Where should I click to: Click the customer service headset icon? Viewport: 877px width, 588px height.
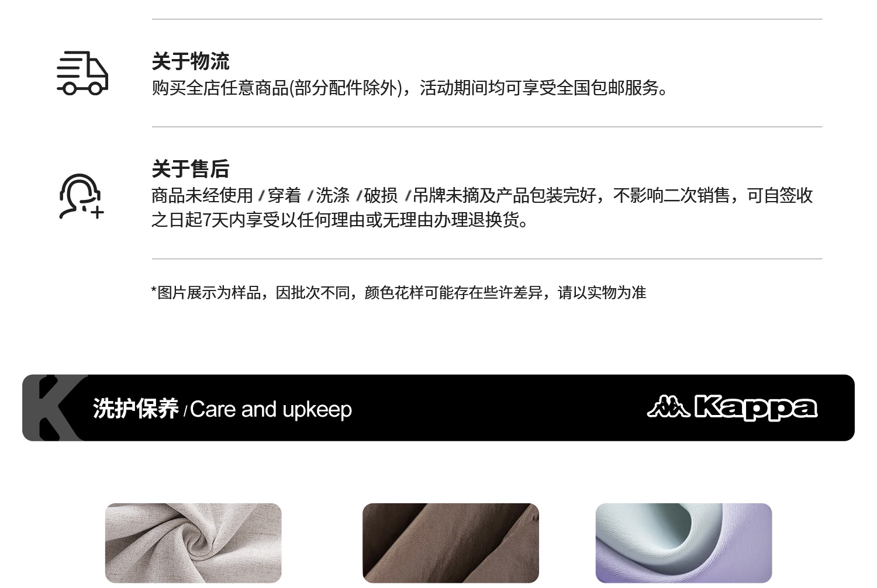pyautogui.click(x=81, y=196)
